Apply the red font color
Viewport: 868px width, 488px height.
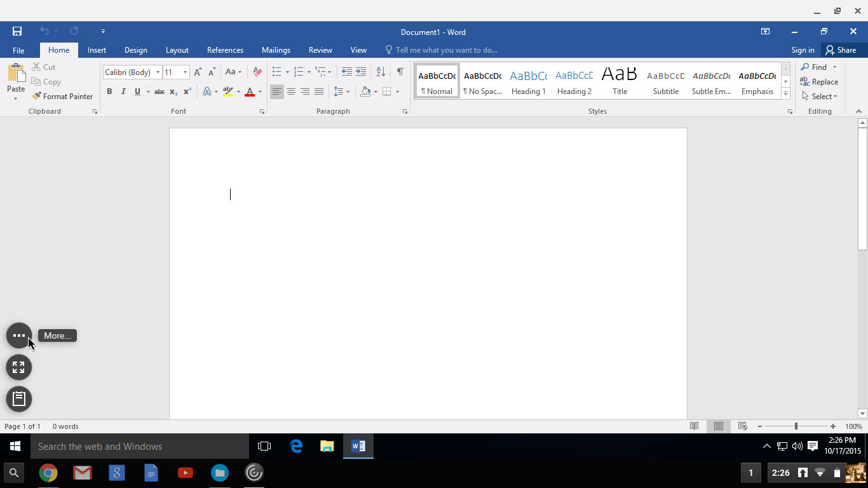tap(249, 91)
